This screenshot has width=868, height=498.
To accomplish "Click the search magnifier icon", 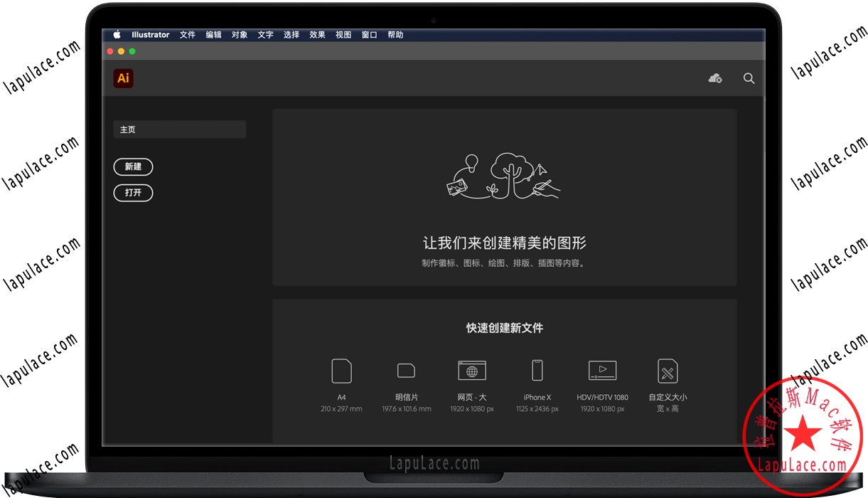I will click(x=749, y=78).
